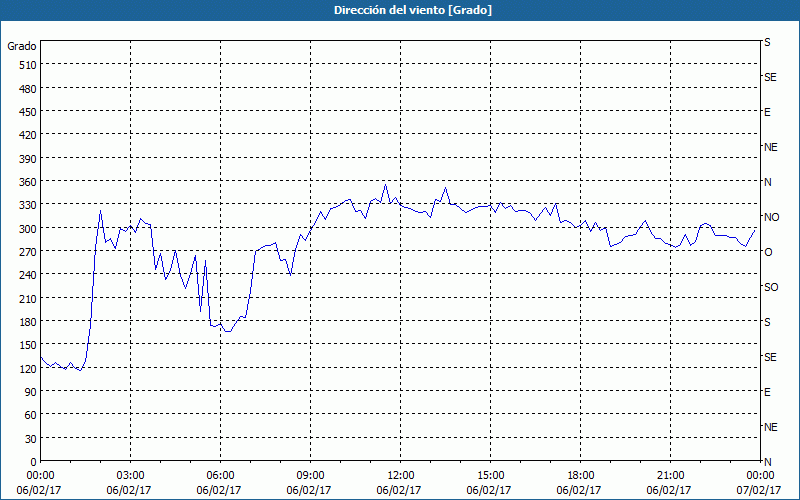Click the 'NE' compass label level with 390
Image resolution: width=800 pixels, height=500 pixels.
tap(770, 147)
